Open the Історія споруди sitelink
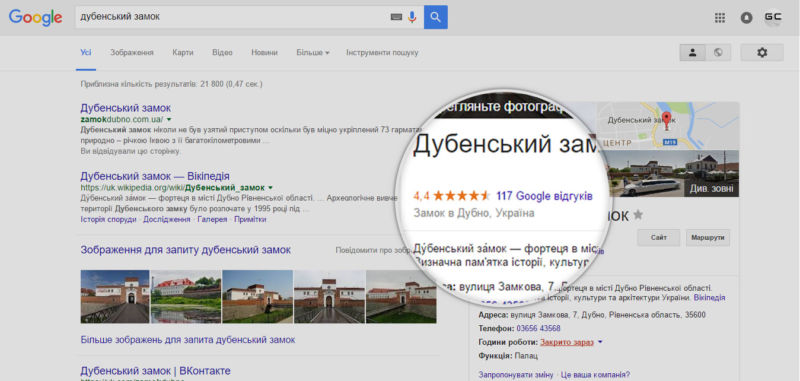This screenshot has height=381, width=800. (108, 219)
